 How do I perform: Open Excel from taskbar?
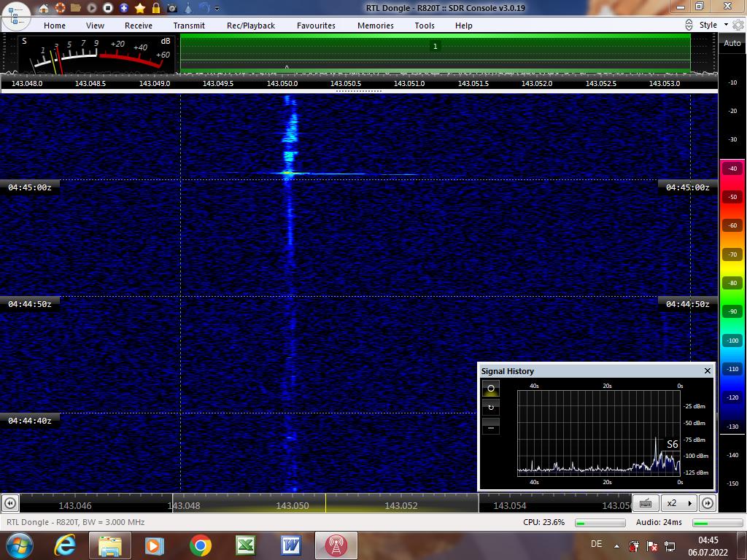pos(246,545)
